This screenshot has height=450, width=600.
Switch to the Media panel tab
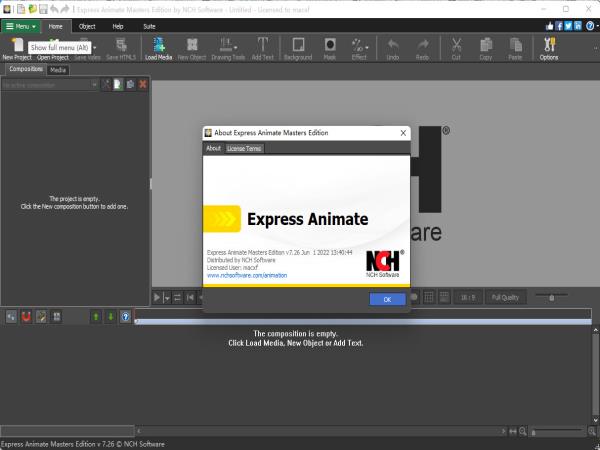58,70
